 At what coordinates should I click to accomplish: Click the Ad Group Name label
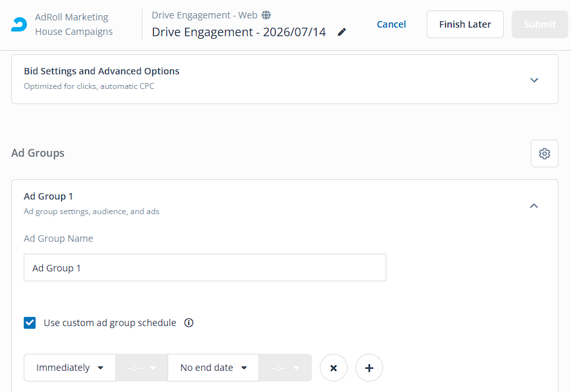(x=59, y=238)
